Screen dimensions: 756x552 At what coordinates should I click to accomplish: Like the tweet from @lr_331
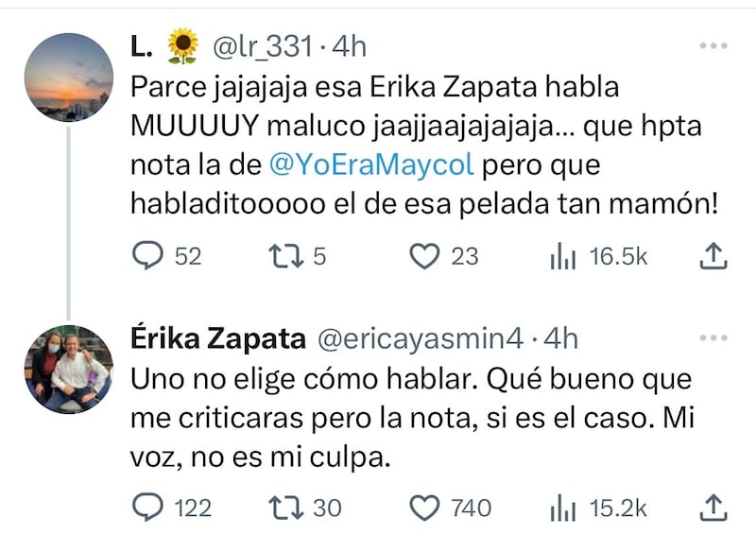429,255
